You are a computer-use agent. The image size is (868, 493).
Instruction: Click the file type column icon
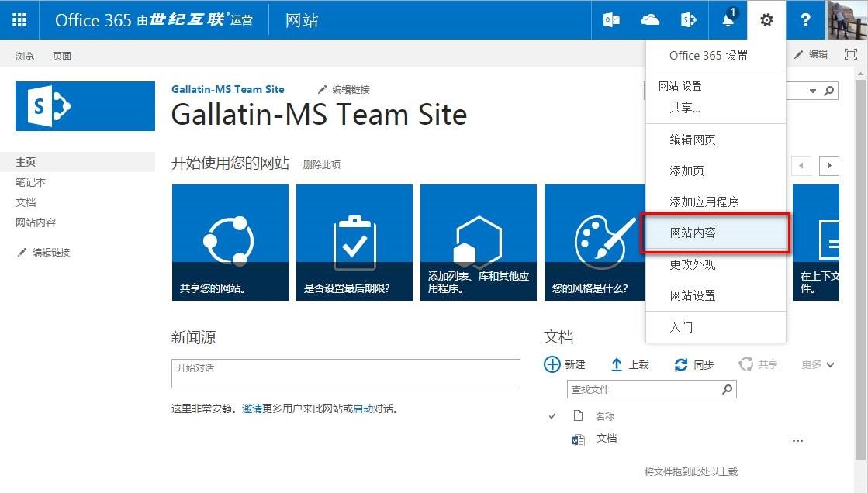579,415
